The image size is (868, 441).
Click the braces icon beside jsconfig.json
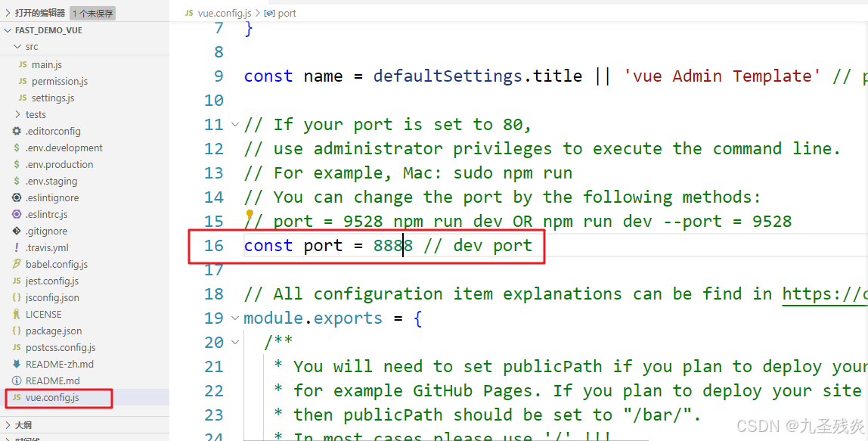pyautogui.click(x=17, y=297)
